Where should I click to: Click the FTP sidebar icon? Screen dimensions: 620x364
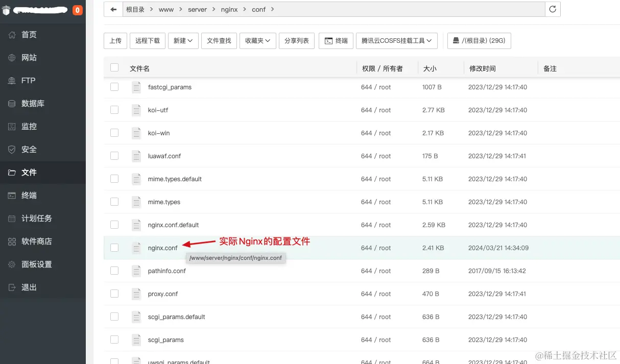(12, 81)
